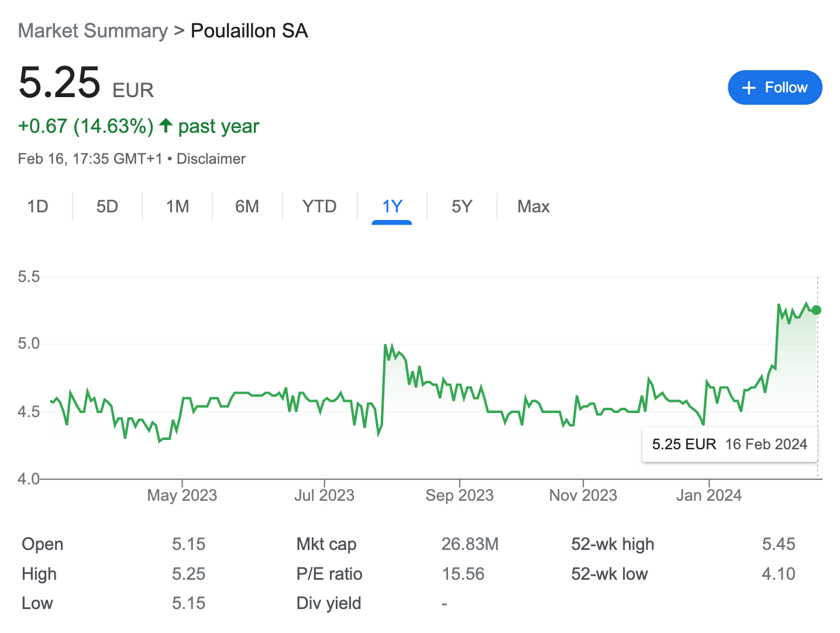Screen dimensions: 840x633
Task: Click the P/E ratio value 15.56
Action: click(x=463, y=574)
